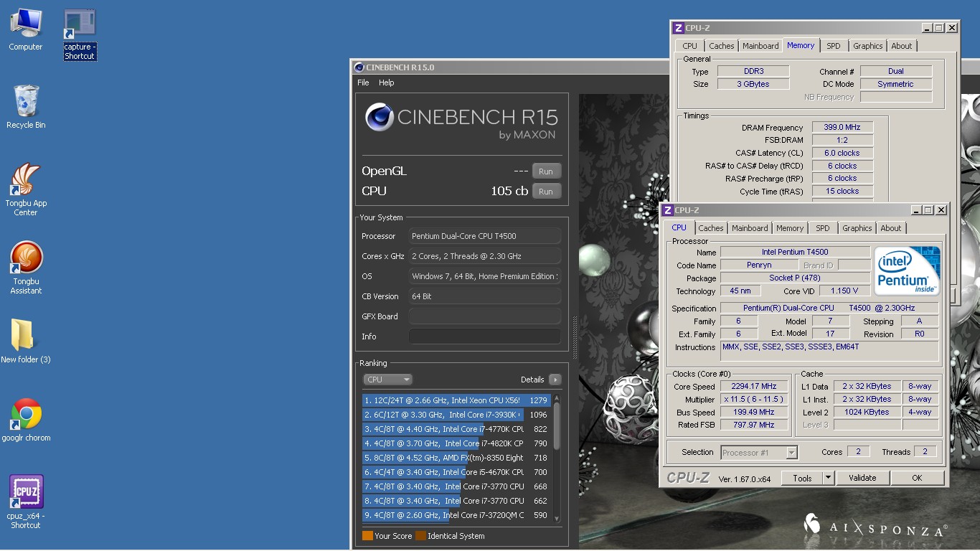Viewport: 980px width, 551px height.
Task: Open Memory tab in front CPU-Z
Action: pyautogui.click(x=789, y=228)
